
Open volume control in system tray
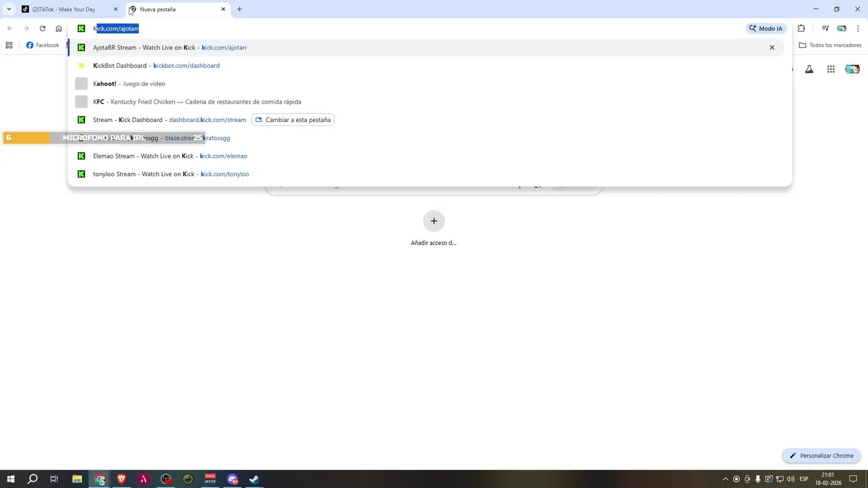pyautogui.click(x=791, y=479)
